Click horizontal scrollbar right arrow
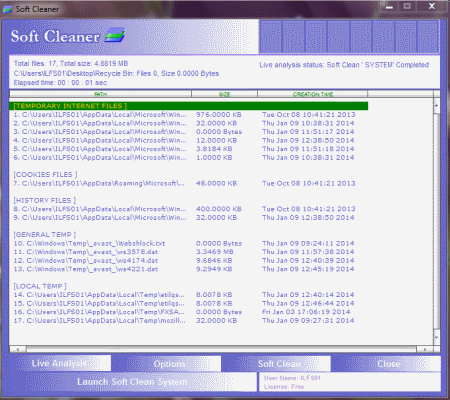The image size is (450, 400). tap(425, 349)
